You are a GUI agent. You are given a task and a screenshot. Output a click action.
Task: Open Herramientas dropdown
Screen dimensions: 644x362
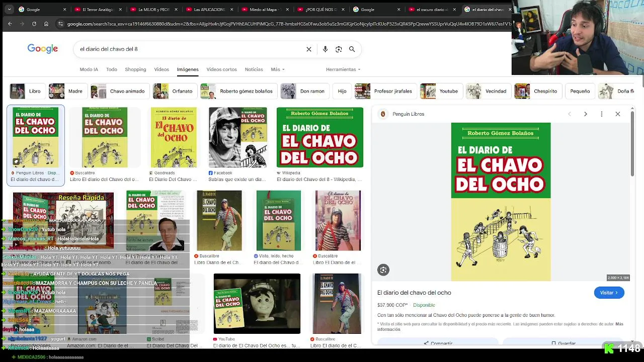point(343,69)
